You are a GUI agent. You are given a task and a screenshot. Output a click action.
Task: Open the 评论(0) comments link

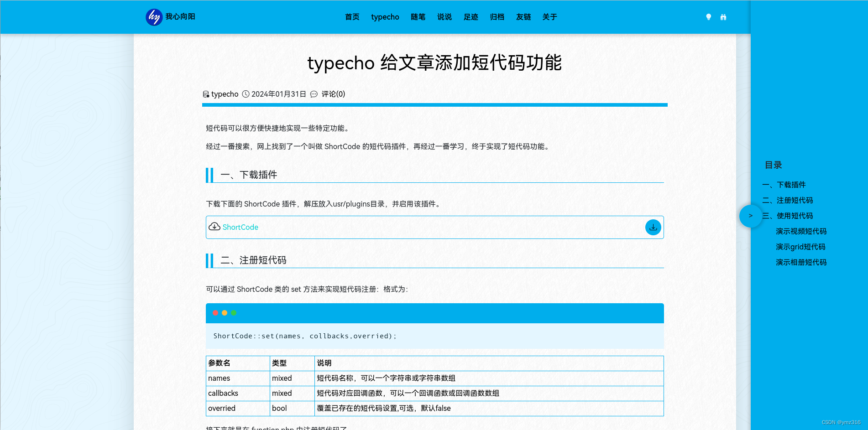pos(333,94)
